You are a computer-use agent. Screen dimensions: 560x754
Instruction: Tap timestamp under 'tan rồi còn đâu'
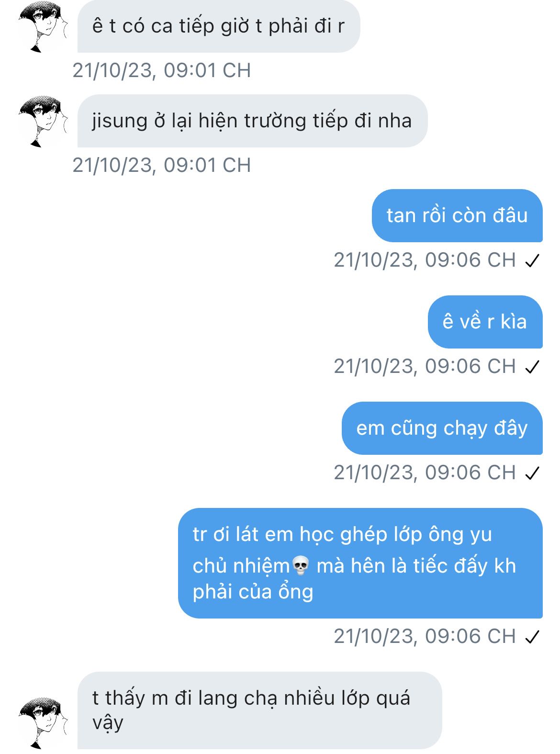click(x=425, y=260)
